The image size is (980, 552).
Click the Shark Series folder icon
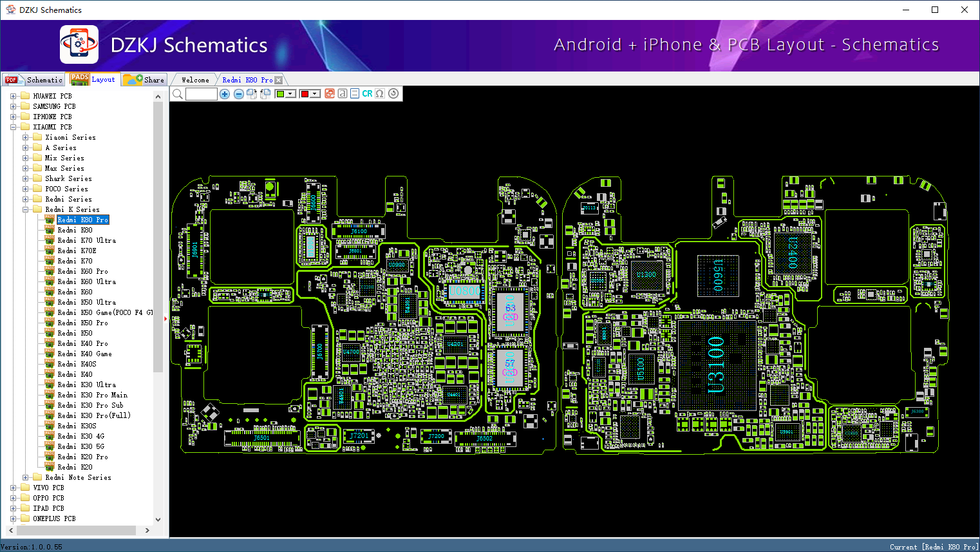pos(37,178)
